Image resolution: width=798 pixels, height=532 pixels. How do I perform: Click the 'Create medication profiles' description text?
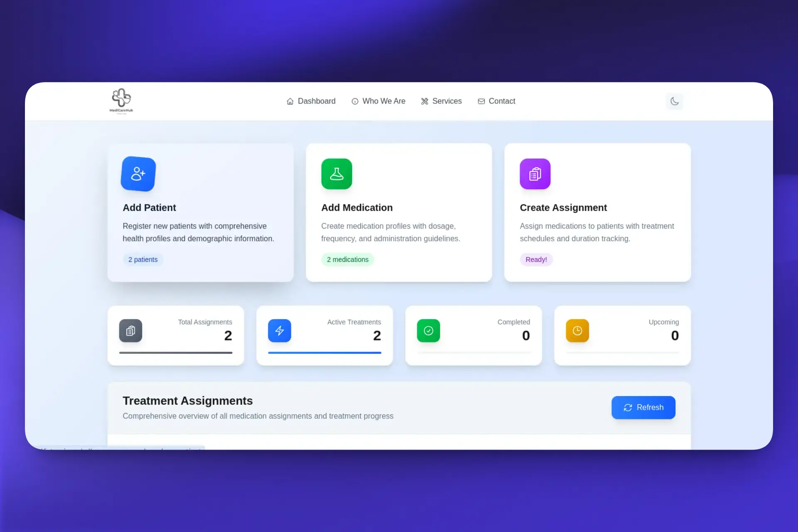[391, 232]
